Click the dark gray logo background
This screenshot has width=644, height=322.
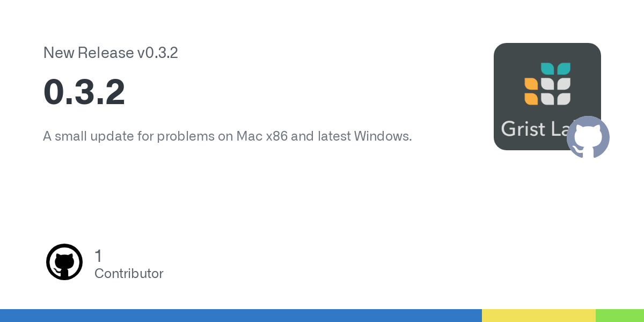pos(510,59)
